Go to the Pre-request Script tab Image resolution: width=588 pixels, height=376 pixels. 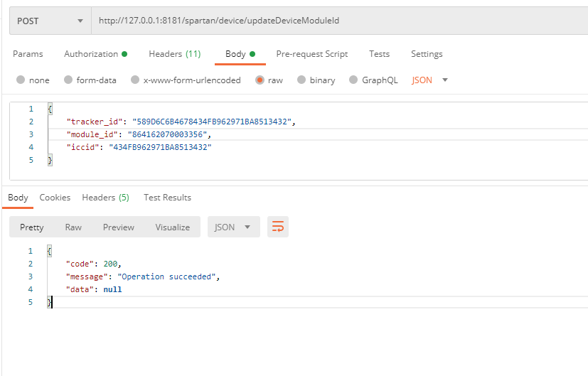click(x=311, y=54)
